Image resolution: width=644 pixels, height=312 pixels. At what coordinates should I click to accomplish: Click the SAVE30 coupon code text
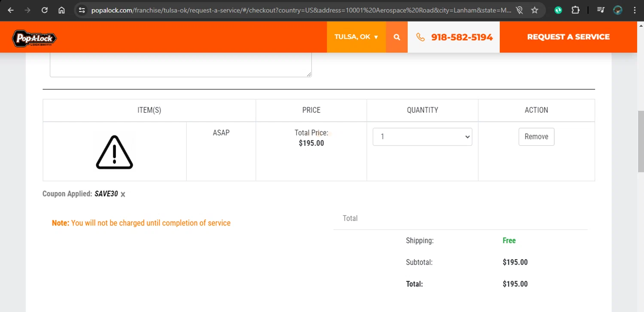106,194
